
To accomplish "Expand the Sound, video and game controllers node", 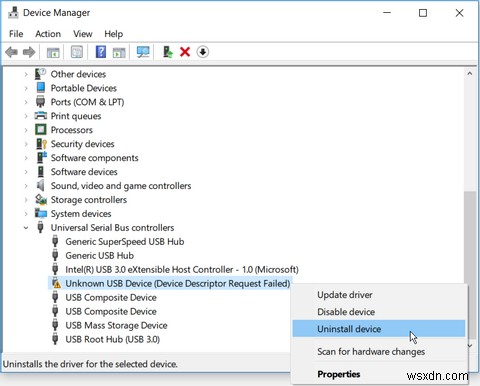I will [26, 186].
